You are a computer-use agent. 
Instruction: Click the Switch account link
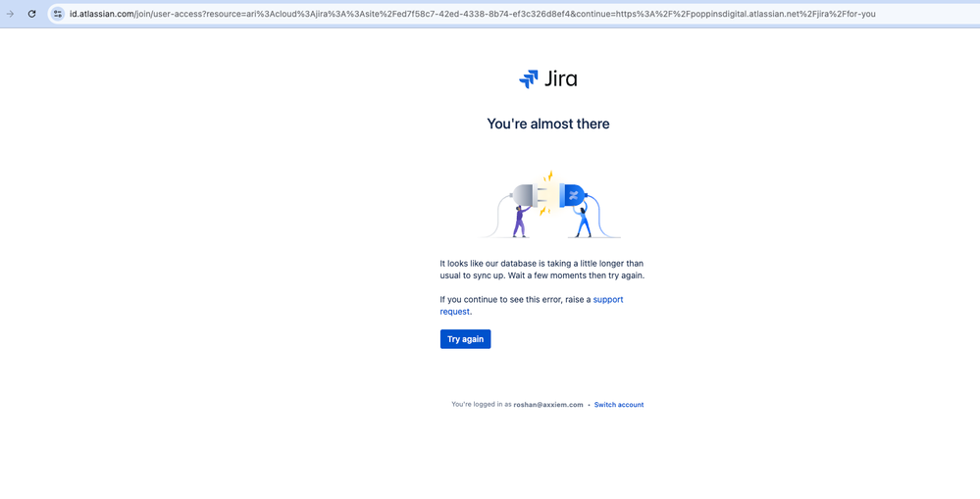619,405
